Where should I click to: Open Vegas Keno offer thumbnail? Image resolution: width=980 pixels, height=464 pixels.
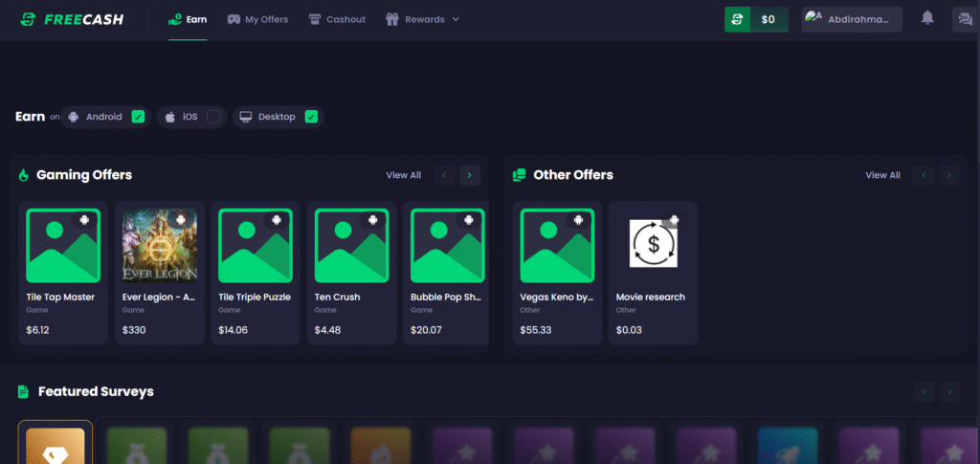558,246
